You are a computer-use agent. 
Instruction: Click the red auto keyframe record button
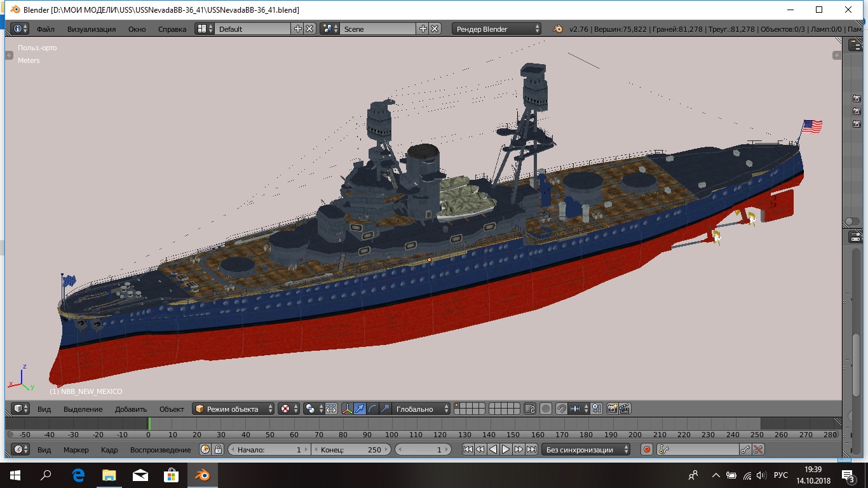point(647,450)
